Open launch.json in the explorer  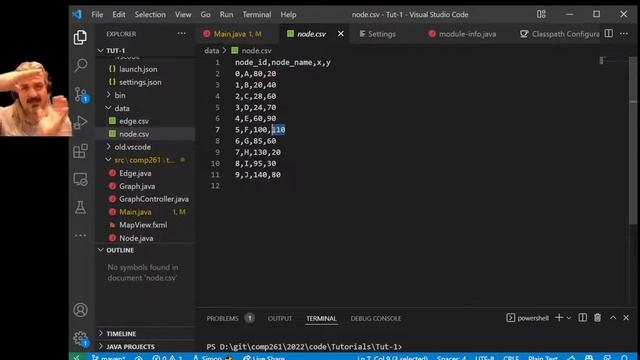click(x=145, y=69)
